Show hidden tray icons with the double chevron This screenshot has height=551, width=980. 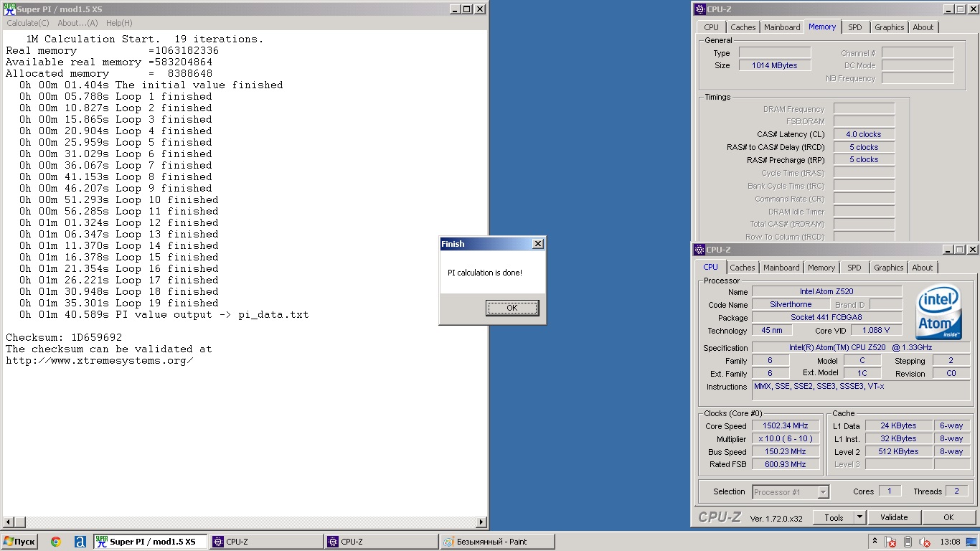click(x=875, y=542)
